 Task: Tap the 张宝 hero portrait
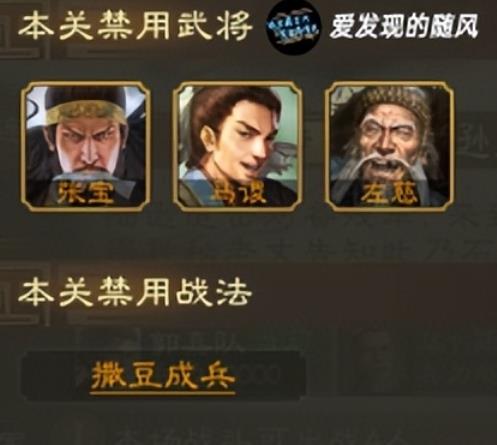85,147
